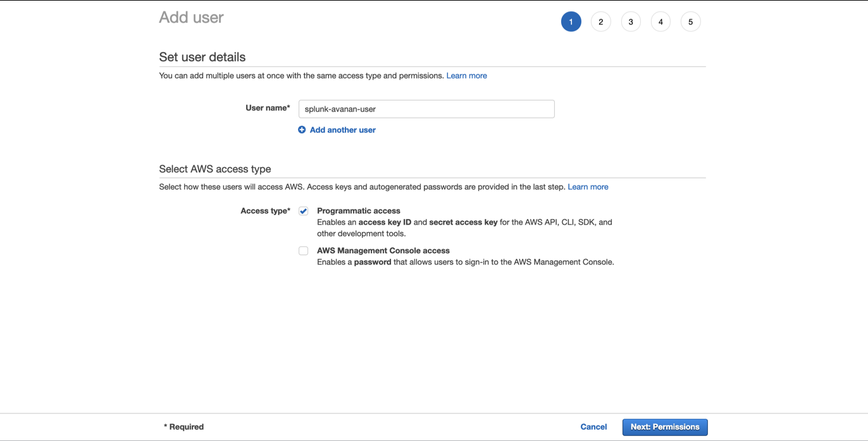Click the Select AWS access type heading
Viewport: 868px width, 441px height.
[215, 169]
